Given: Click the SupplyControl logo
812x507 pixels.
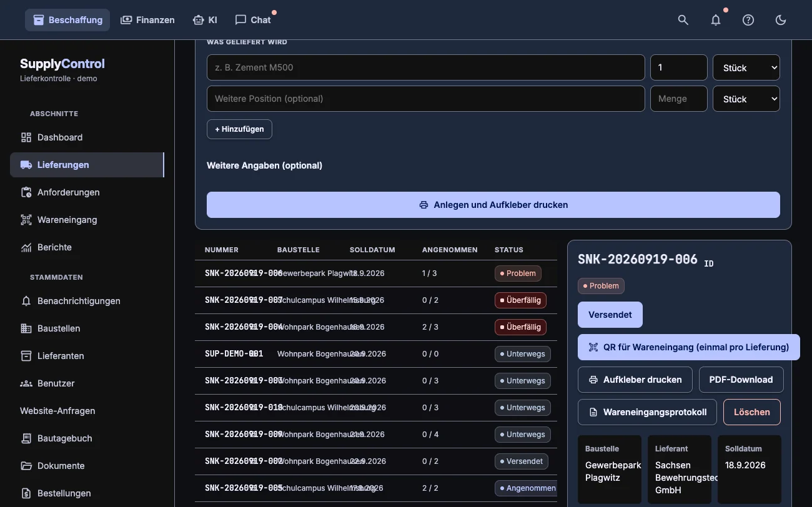Looking at the screenshot, I should pyautogui.click(x=62, y=64).
